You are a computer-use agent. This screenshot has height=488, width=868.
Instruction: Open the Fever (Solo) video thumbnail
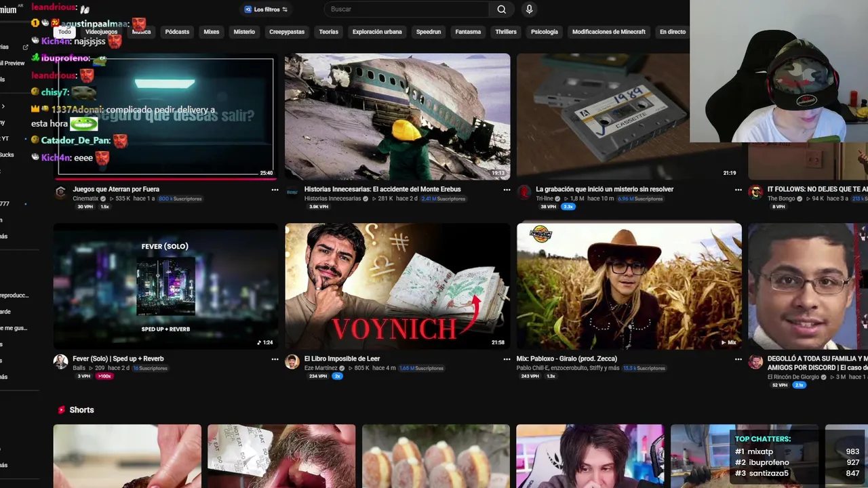click(x=165, y=286)
